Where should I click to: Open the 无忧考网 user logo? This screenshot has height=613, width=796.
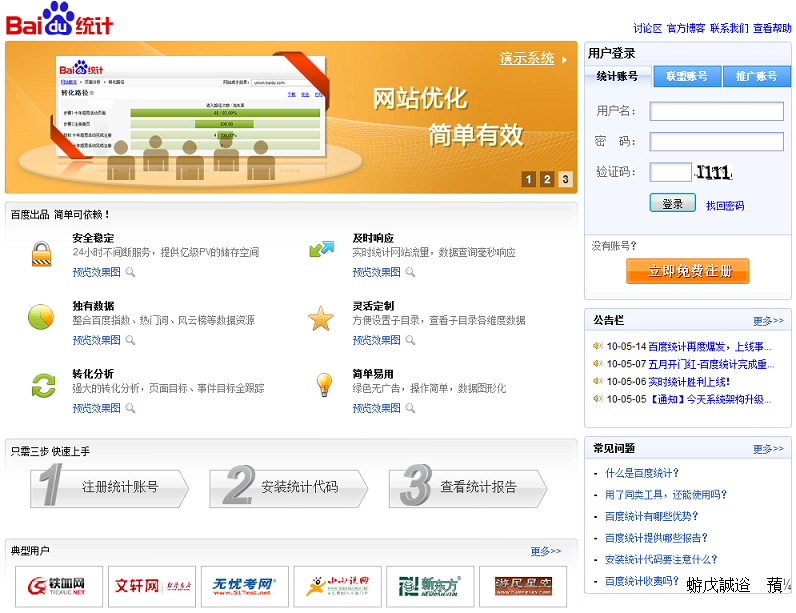pyautogui.click(x=245, y=586)
